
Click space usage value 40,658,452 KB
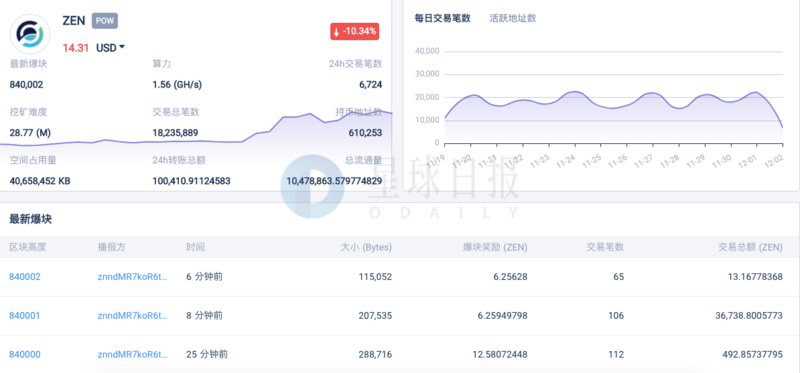point(40,181)
